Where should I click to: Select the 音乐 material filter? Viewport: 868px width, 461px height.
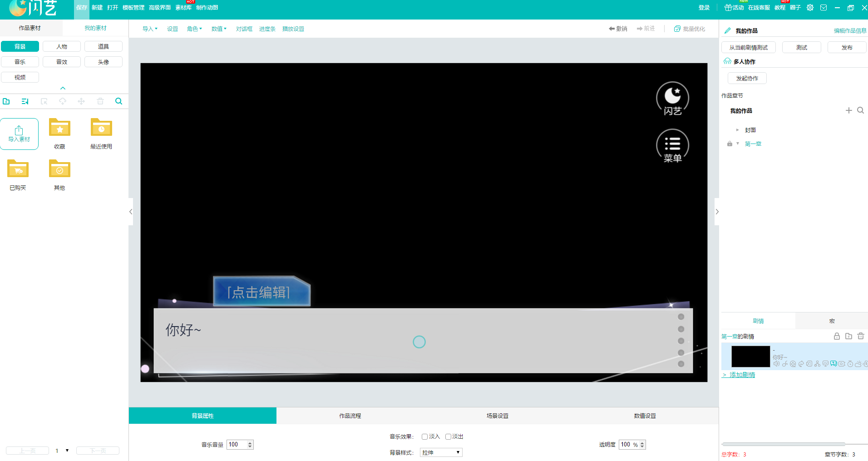coord(20,62)
